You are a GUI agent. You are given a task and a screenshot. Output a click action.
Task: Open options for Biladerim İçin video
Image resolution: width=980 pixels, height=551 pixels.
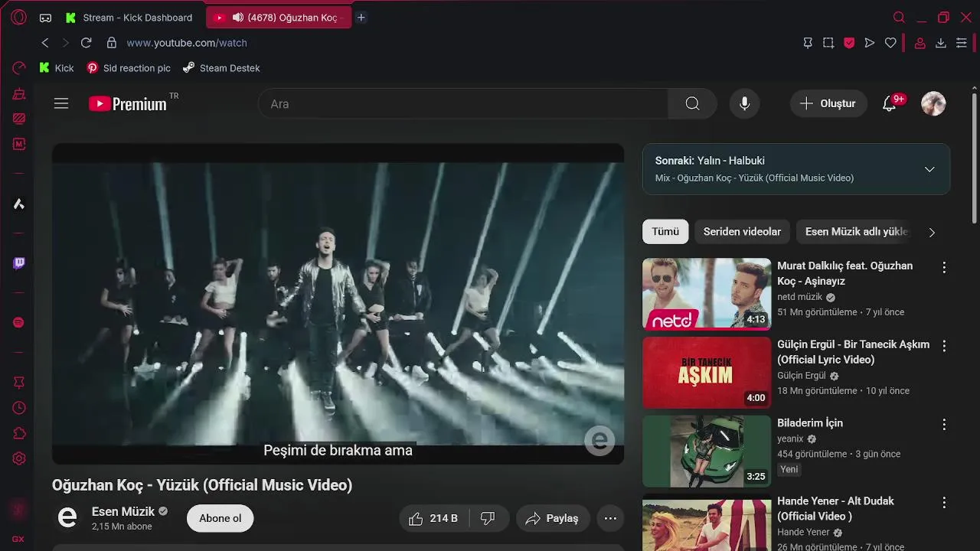point(944,424)
